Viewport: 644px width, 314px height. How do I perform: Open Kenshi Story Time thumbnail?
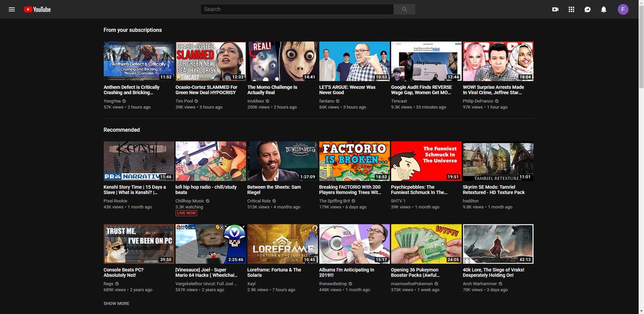138,161
